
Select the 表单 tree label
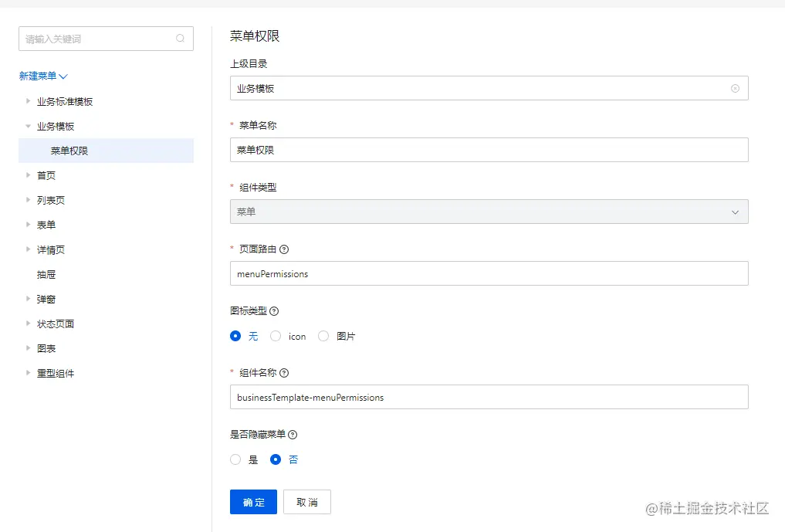pos(46,225)
